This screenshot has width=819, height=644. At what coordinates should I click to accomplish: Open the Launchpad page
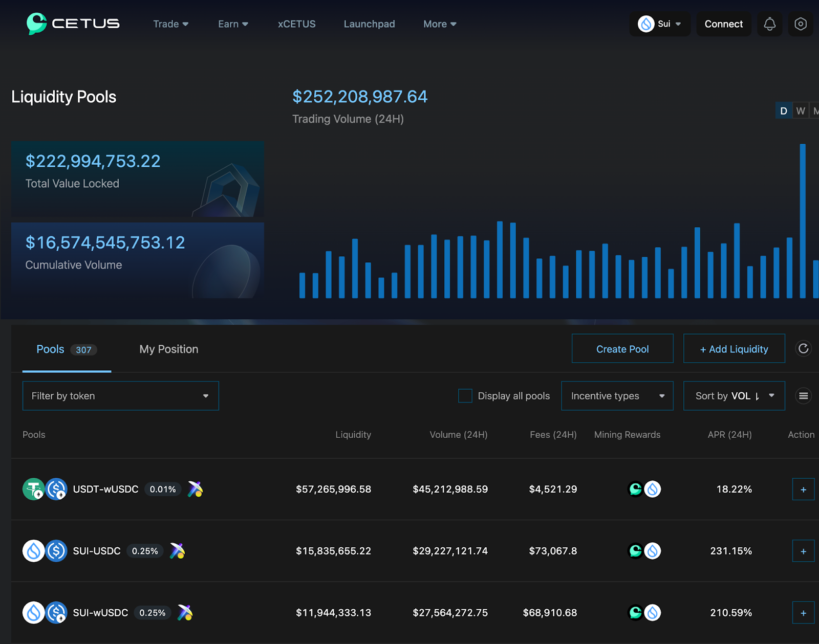pyautogui.click(x=369, y=24)
